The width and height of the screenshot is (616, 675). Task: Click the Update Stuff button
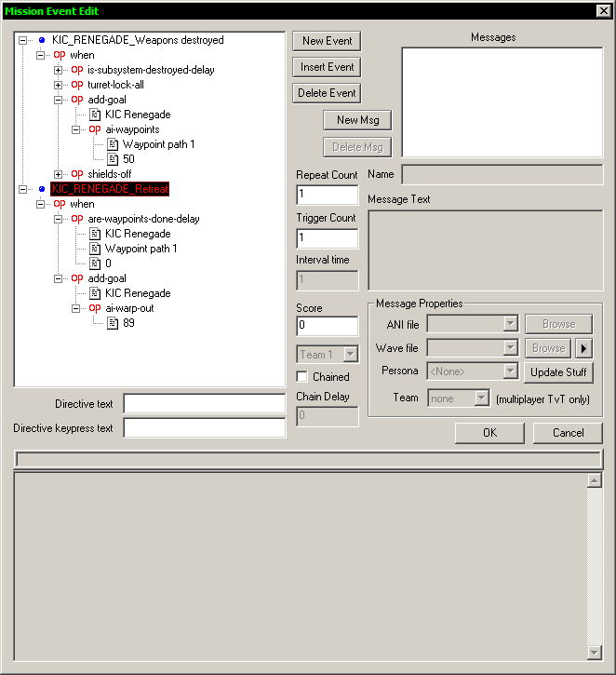tap(558, 372)
